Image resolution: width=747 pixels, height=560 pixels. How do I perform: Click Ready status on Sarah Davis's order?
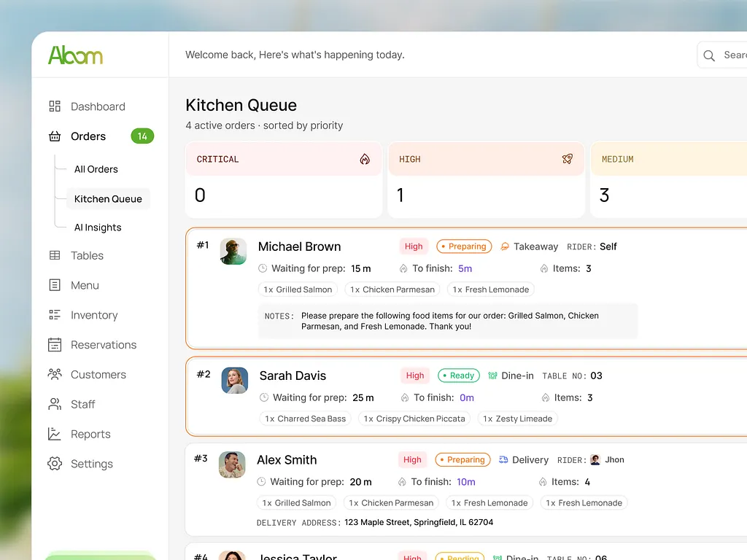tap(459, 376)
